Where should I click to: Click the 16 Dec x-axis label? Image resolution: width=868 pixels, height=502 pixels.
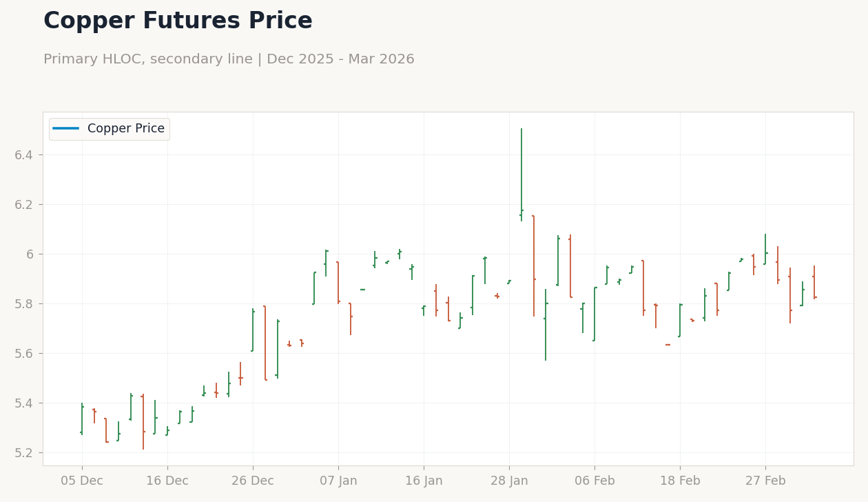167,481
